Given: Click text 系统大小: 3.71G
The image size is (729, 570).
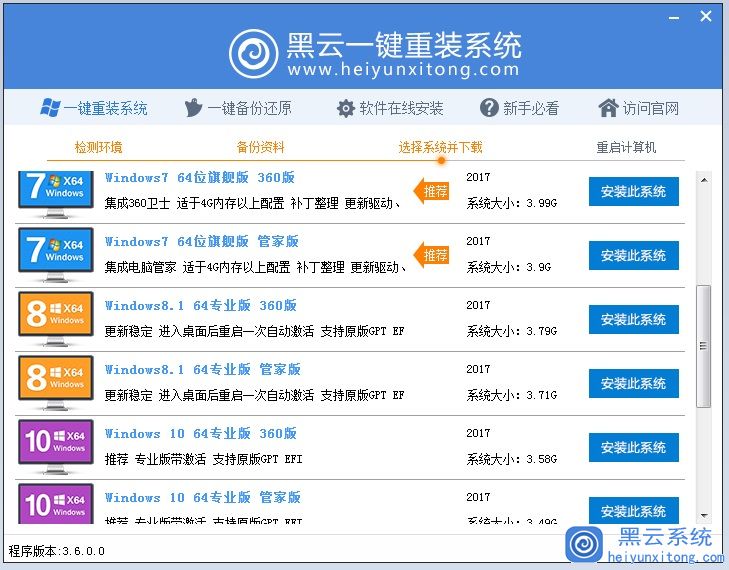Looking at the screenshot, I should (512, 395).
